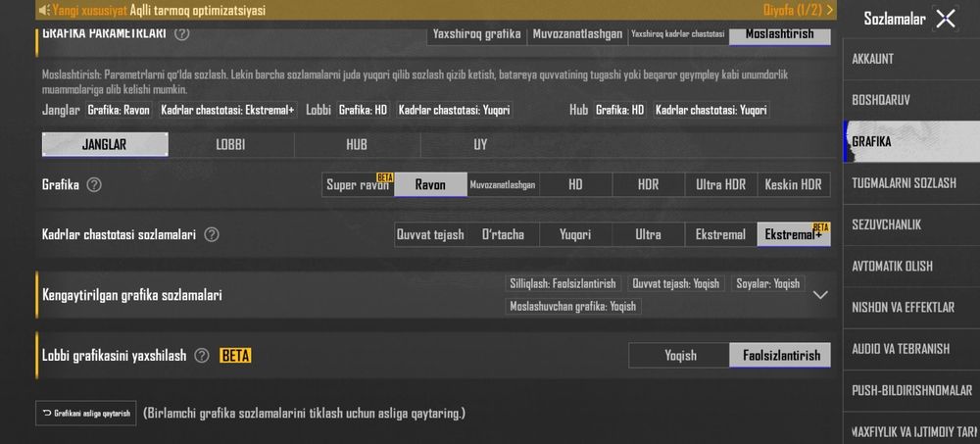Click Kadrlar chastotasi: Ekstremal+ summary tag
The image size is (980, 444).
228,110
